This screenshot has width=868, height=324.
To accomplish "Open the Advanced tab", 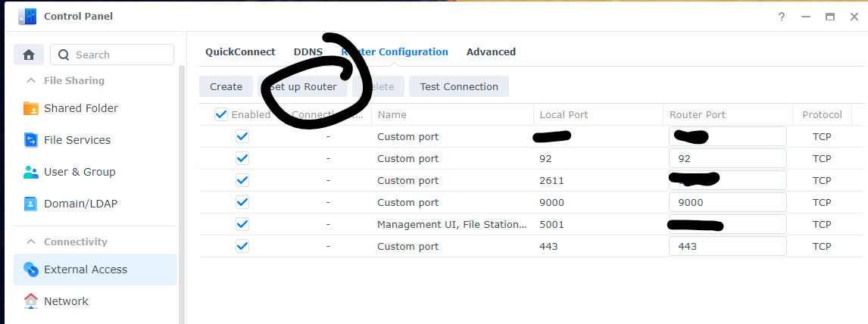I will pos(491,52).
